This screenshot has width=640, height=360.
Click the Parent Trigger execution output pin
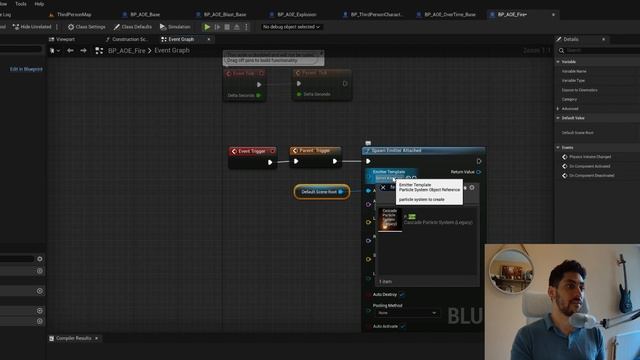pyautogui.click(x=335, y=161)
